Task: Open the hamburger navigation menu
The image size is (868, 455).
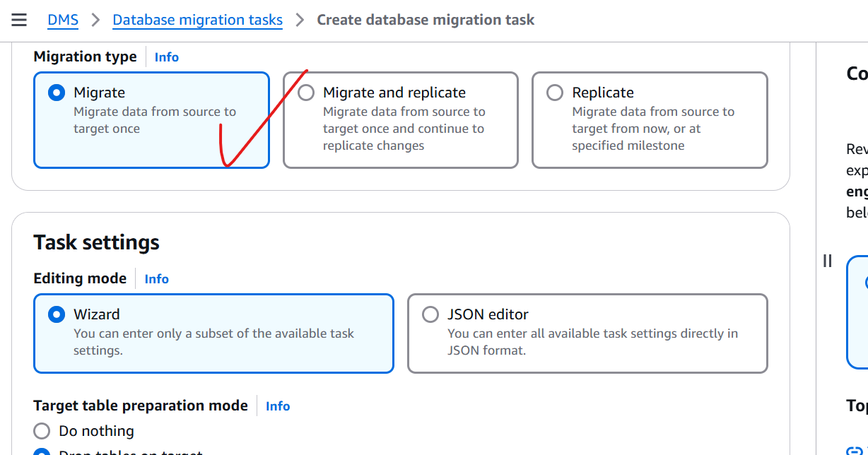Action: pos(19,20)
